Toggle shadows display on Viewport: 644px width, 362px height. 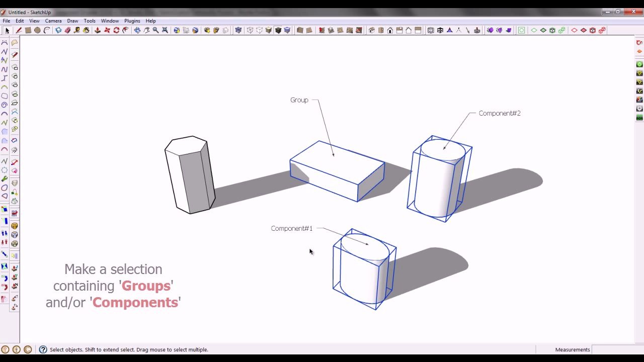309,30
